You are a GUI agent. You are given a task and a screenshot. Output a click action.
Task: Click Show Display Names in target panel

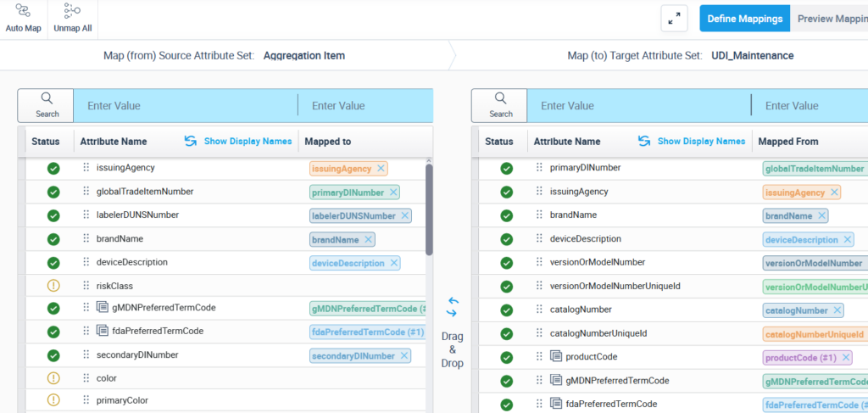click(692, 141)
